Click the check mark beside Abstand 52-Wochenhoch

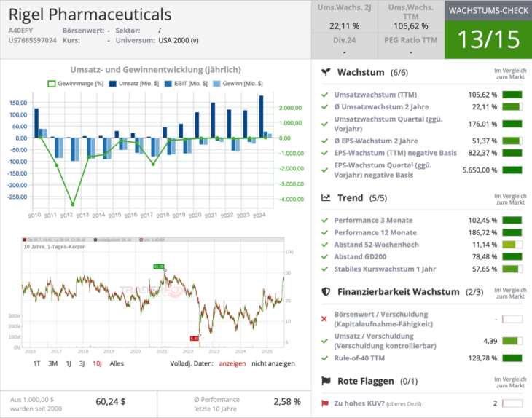325,245
